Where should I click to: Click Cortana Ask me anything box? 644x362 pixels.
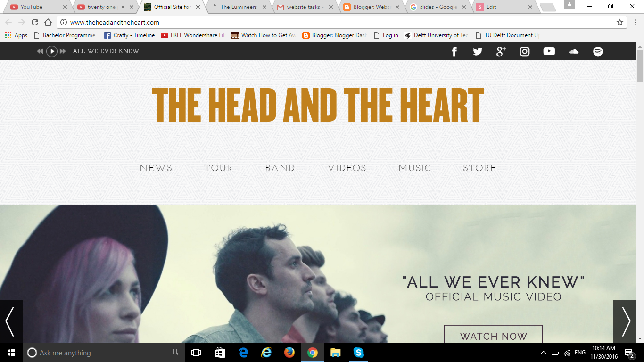click(103, 353)
